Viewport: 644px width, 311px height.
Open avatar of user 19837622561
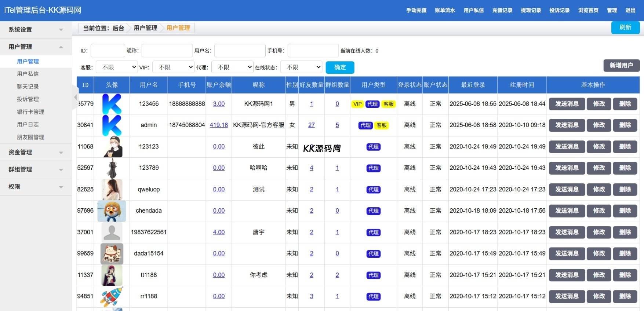point(112,232)
